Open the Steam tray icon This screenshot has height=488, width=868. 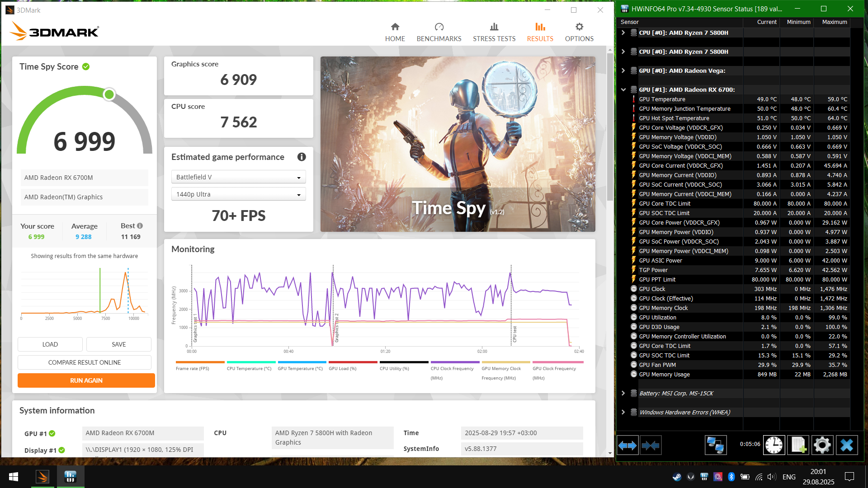[677, 477]
